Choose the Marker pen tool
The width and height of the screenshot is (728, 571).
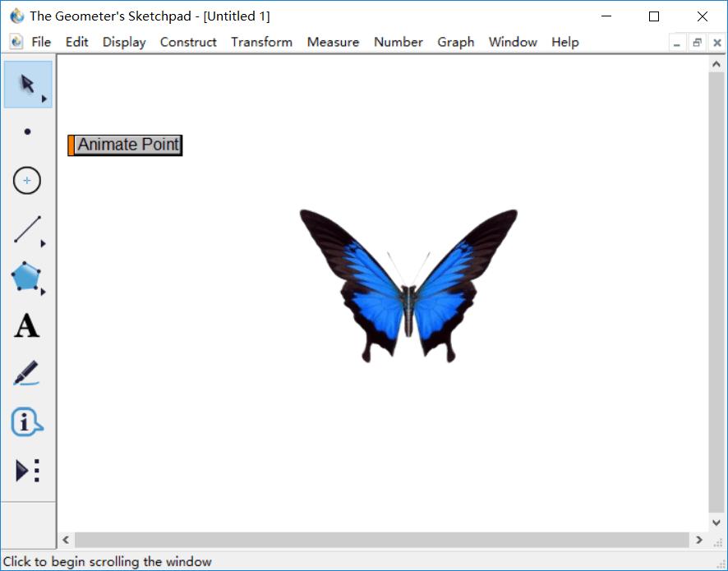(26, 373)
